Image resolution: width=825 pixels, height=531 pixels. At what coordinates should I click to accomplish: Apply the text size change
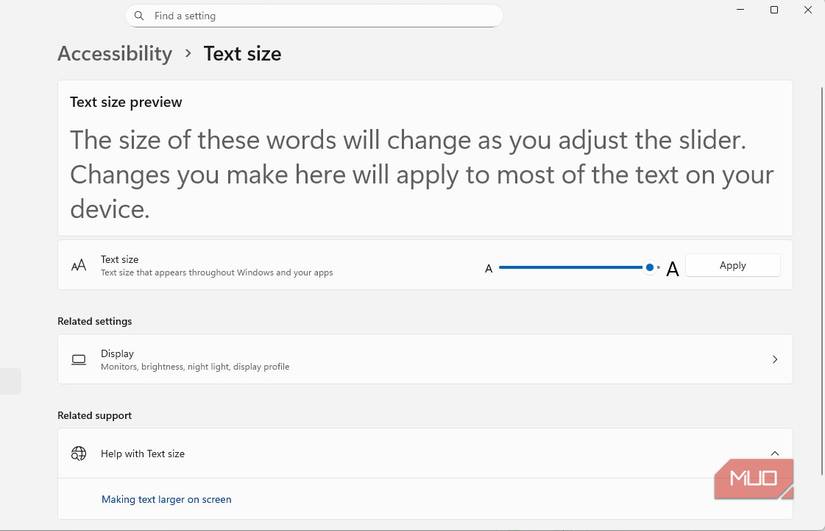coord(733,265)
